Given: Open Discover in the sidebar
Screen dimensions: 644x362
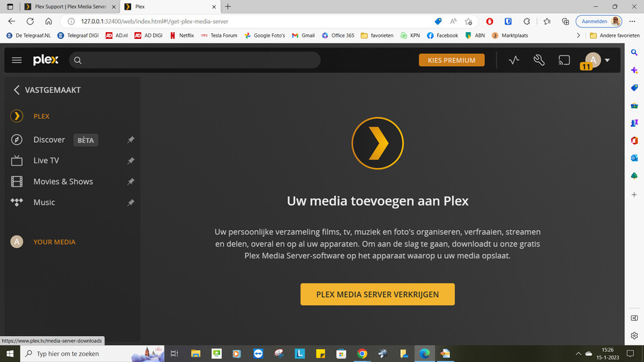Looking at the screenshot, I should click(x=49, y=140).
